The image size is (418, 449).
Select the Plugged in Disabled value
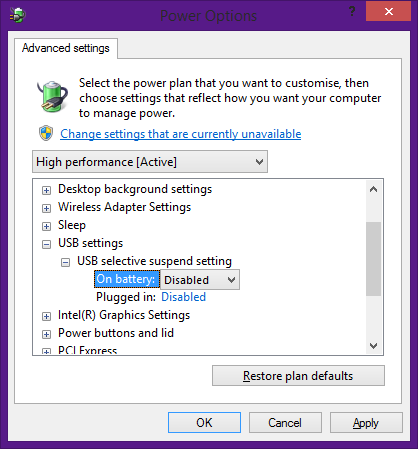[x=183, y=297]
